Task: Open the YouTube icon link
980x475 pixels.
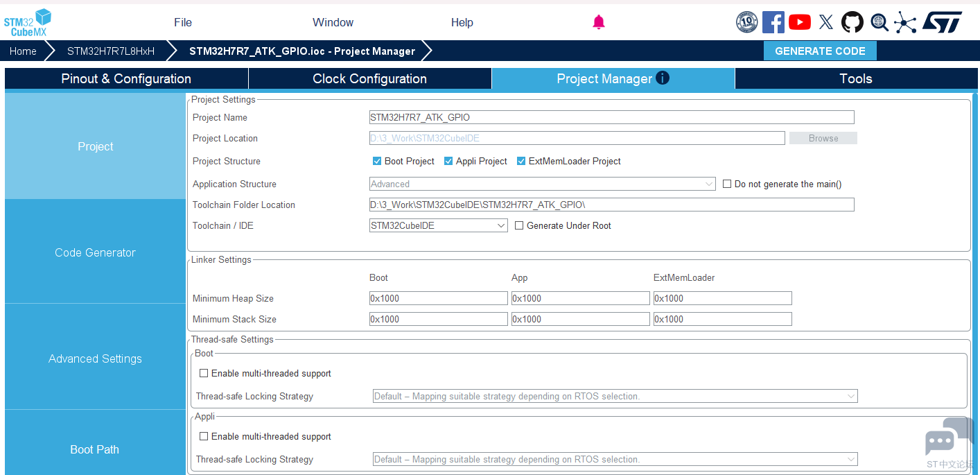Action: [799, 22]
